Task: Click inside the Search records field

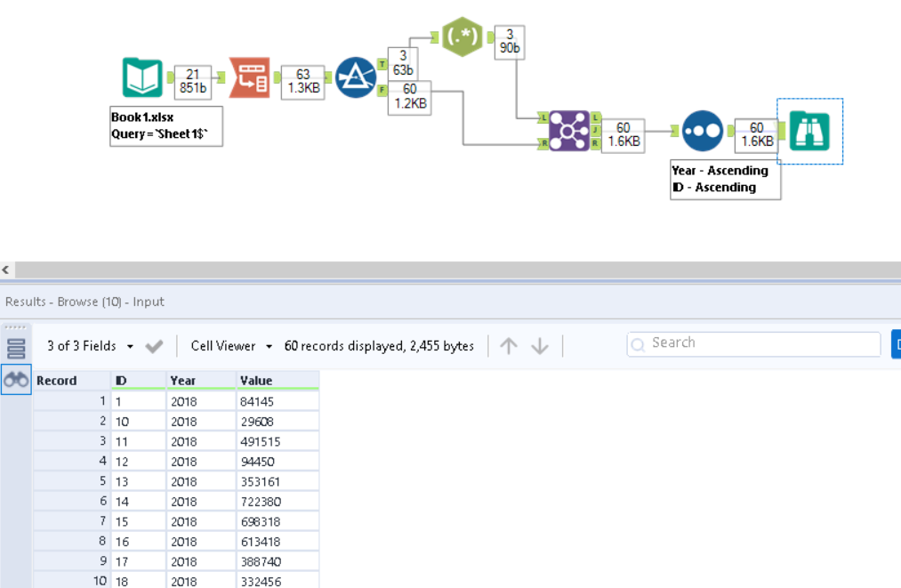Action: tap(752, 342)
